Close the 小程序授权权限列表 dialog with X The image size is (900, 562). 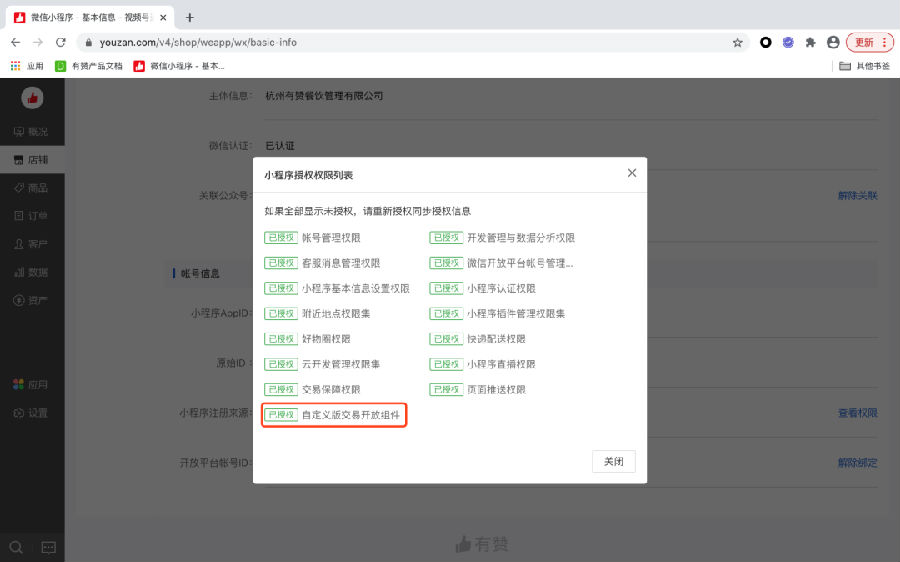click(x=632, y=173)
